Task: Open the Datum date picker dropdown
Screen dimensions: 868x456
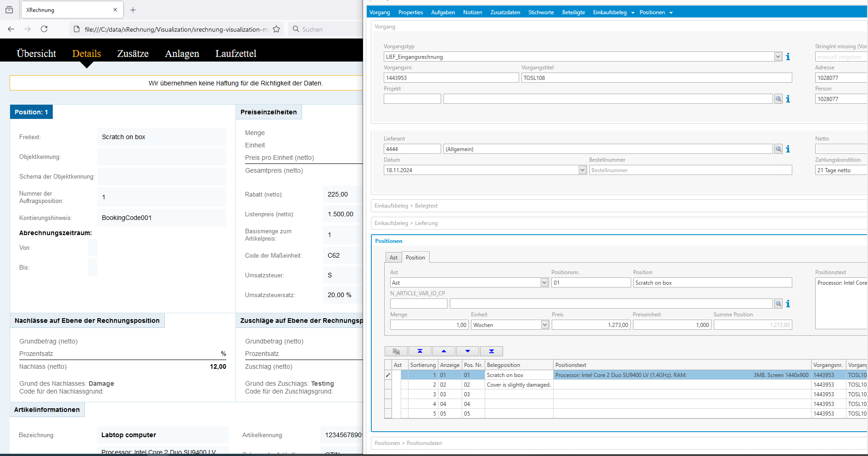Action: coord(582,170)
